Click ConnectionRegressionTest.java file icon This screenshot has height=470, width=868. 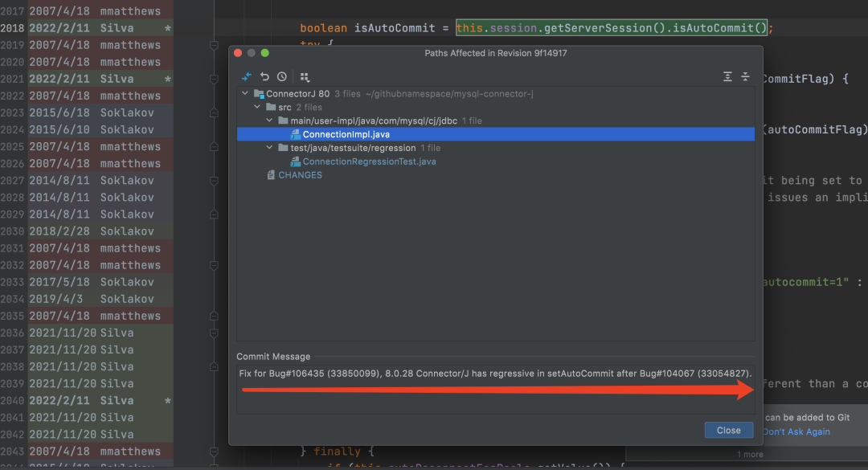296,161
